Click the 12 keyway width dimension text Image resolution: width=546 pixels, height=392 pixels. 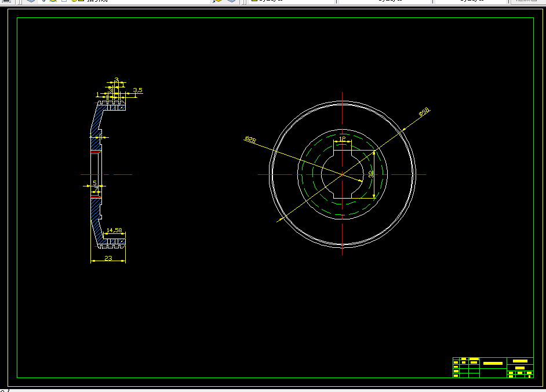pos(343,139)
